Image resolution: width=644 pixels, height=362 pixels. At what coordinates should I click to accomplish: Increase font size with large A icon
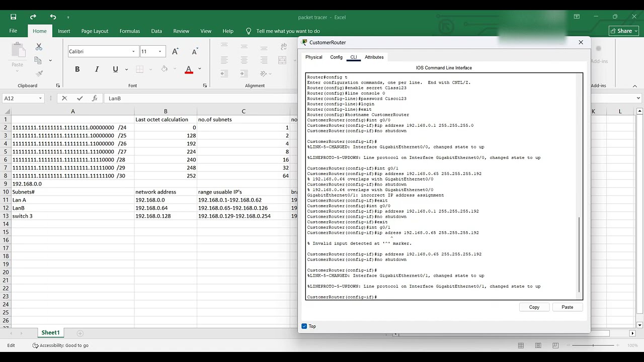point(175,51)
